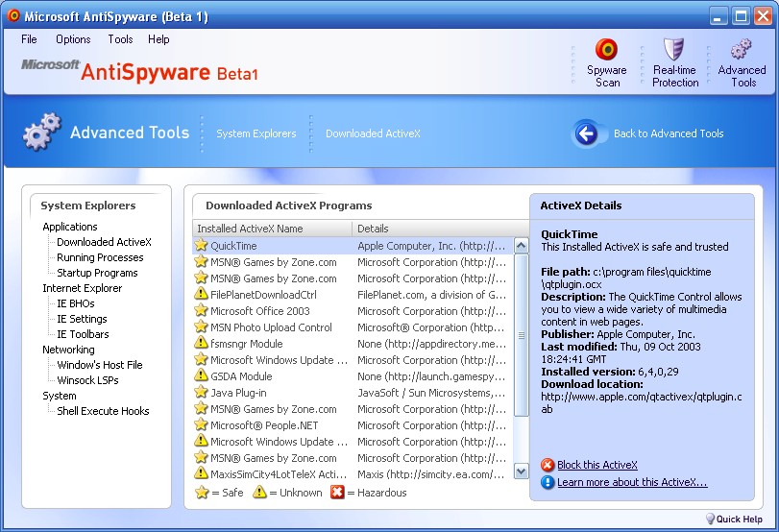The height and width of the screenshot is (532, 779).
Task: Click the Quick Help lightbulb icon
Action: 710,519
